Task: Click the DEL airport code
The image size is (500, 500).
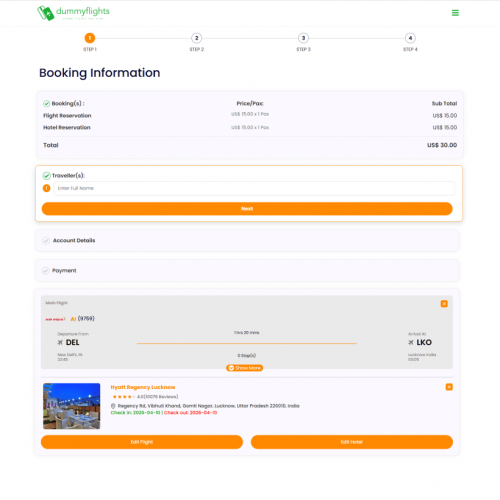Action: pyautogui.click(x=72, y=342)
